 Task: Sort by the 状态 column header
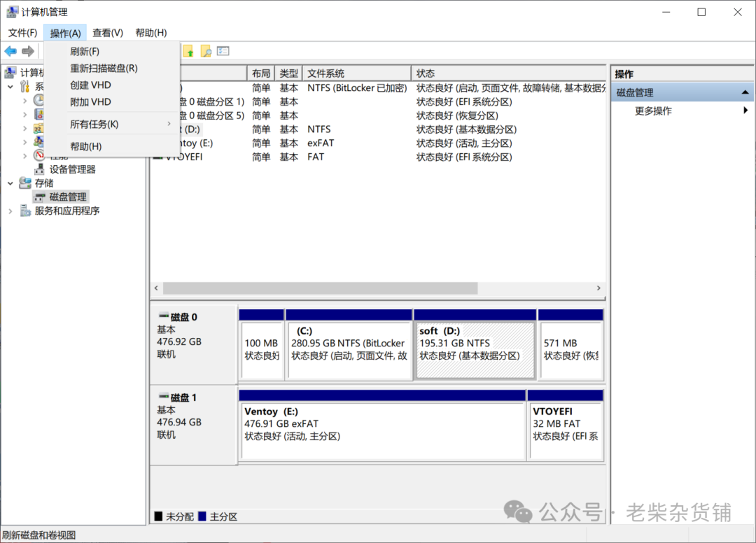pos(509,73)
